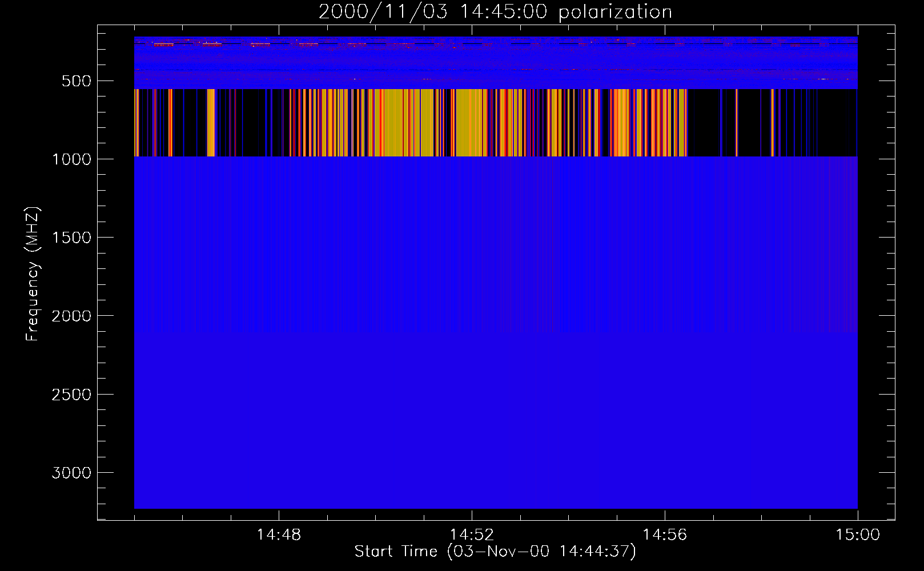Click the 1000 frequency tick label

pyautogui.click(x=71, y=159)
